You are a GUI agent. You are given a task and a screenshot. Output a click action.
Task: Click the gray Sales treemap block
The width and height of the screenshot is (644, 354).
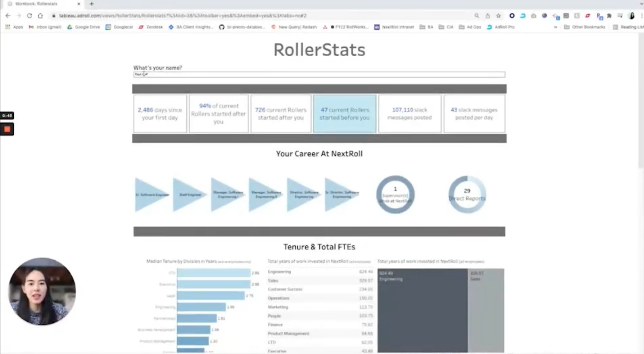486,310
